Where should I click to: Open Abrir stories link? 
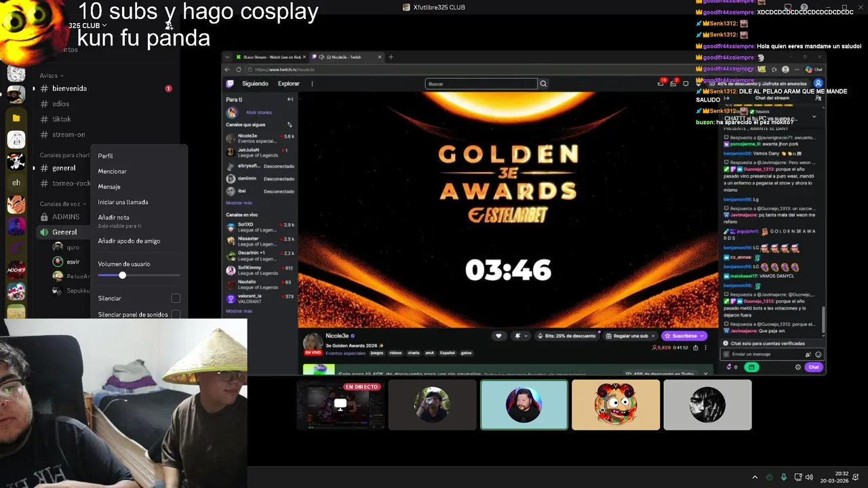[258, 113]
